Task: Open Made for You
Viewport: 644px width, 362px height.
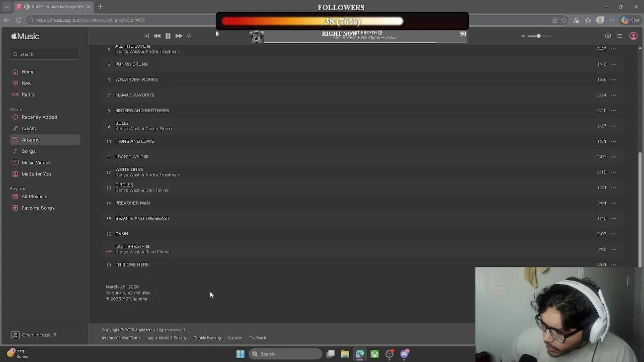Action: coord(36,174)
